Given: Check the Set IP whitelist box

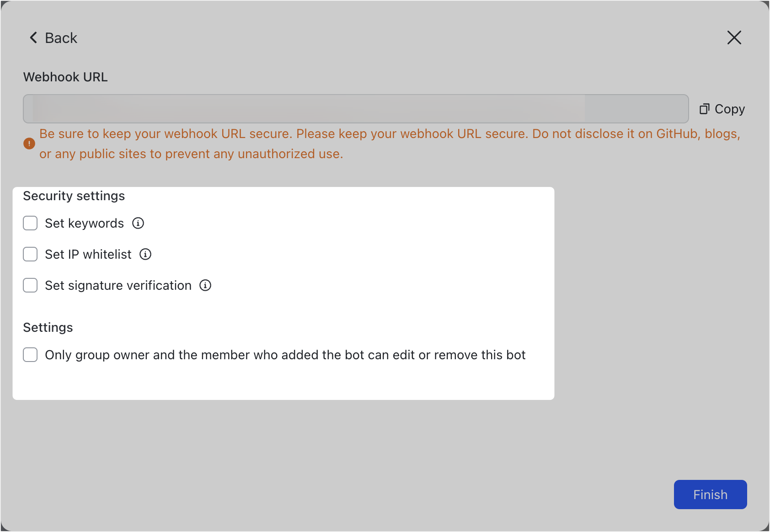Looking at the screenshot, I should (30, 254).
